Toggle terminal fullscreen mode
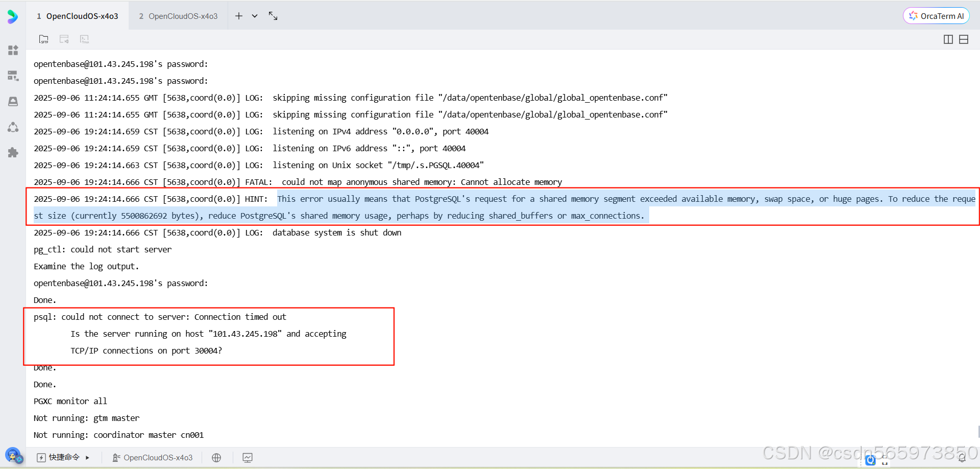 pyautogui.click(x=273, y=15)
